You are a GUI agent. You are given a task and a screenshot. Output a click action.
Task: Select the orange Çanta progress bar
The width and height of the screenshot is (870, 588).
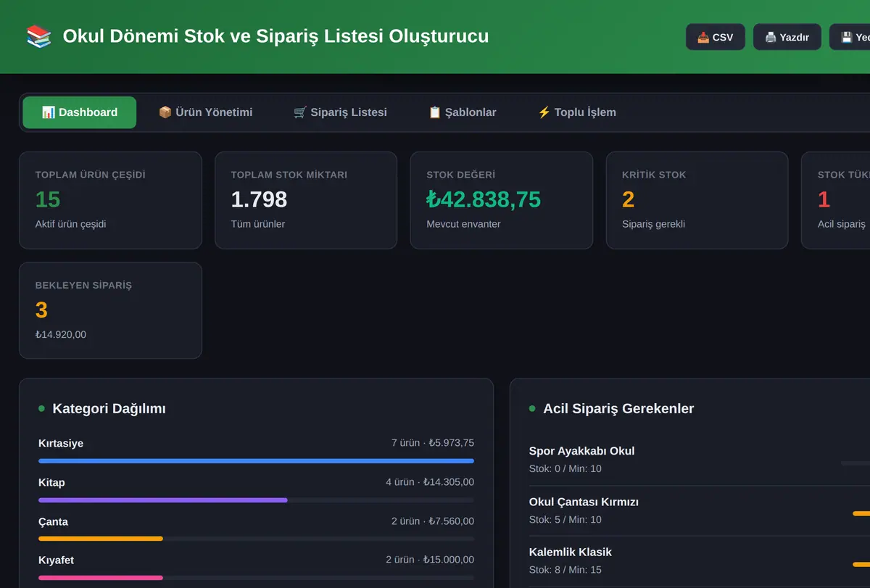[101, 539]
